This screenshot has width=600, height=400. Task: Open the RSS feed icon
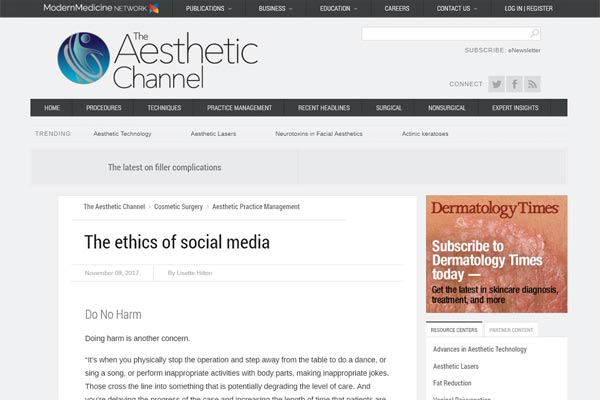[532, 84]
